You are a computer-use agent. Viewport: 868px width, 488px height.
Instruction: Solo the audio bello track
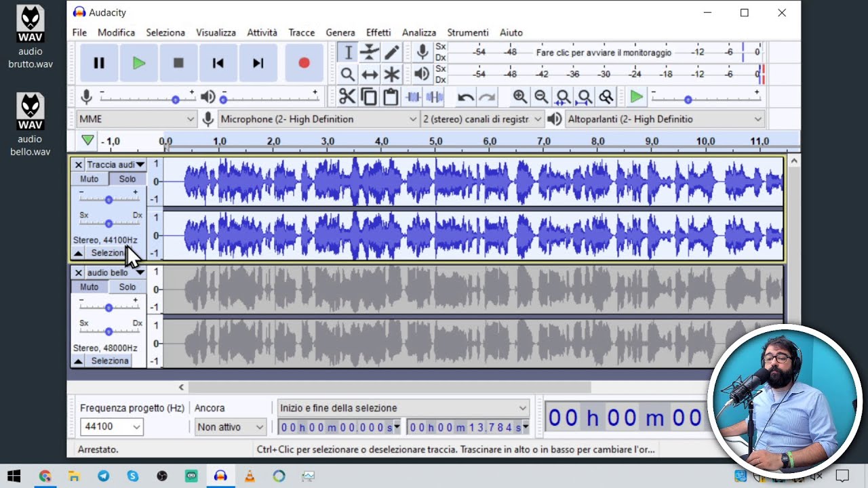tap(127, 287)
